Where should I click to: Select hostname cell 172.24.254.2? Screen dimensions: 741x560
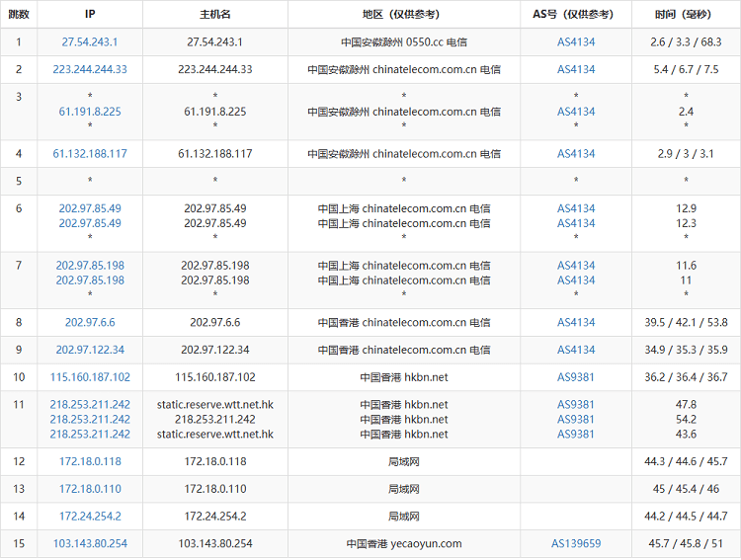pyautogui.click(x=215, y=517)
